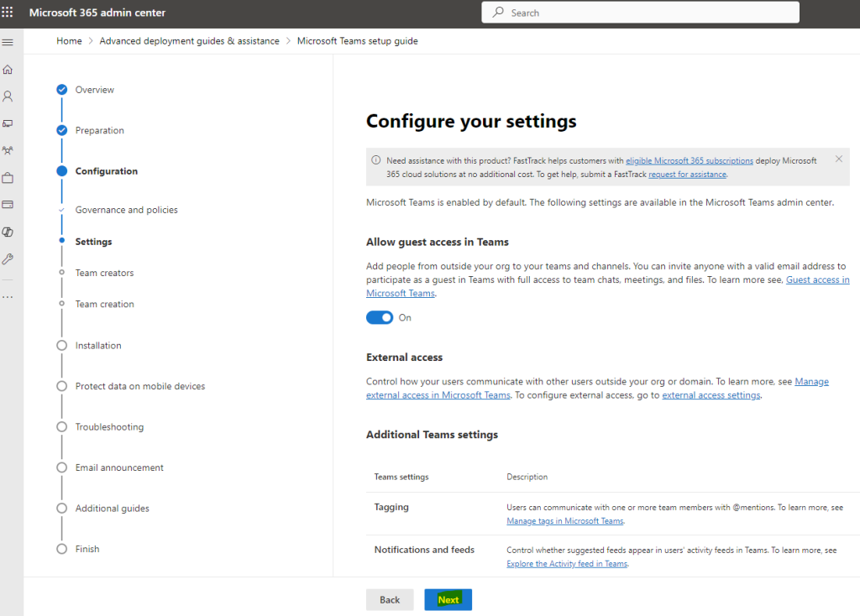Viewport: 860px width, 616px height.
Task: Open Manage external access in Microsoft Teams link
Action: coord(438,395)
